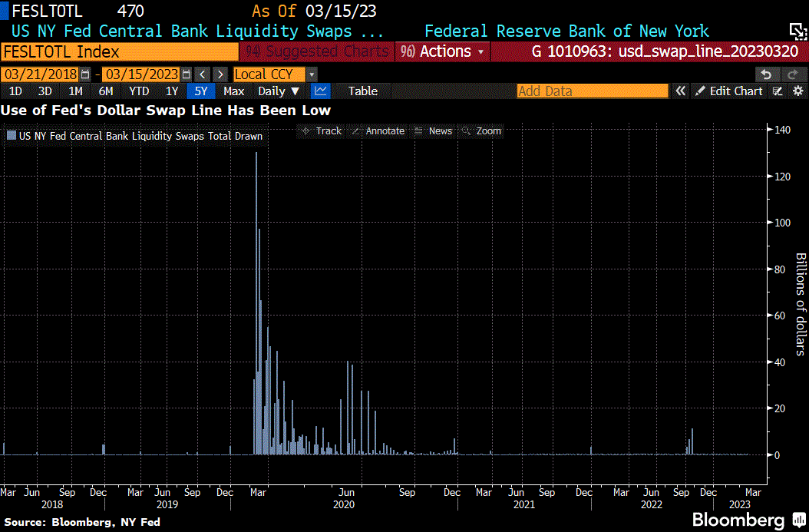The height and width of the screenshot is (532, 809).
Task: Collapse panel with double-left chevron
Action: [x=681, y=91]
